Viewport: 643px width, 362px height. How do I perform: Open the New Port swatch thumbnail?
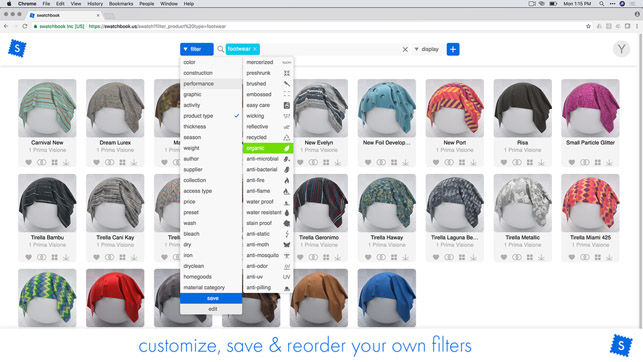coord(454,108)
